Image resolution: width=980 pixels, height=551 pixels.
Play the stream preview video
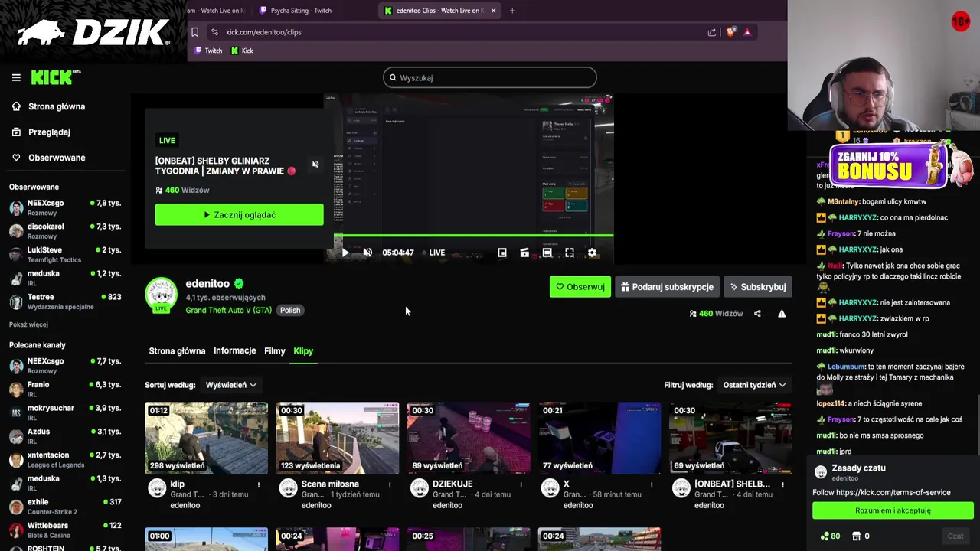coord(345,253)
